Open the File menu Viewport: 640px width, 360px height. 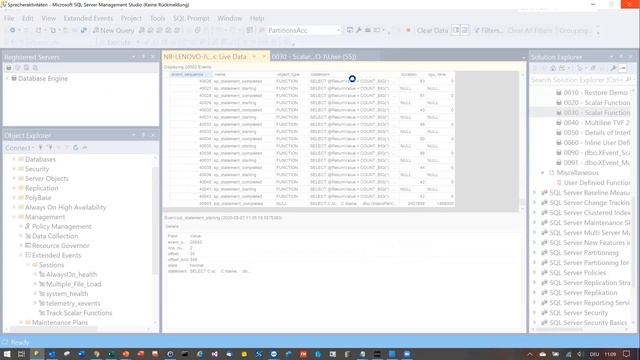click(9, 18)
